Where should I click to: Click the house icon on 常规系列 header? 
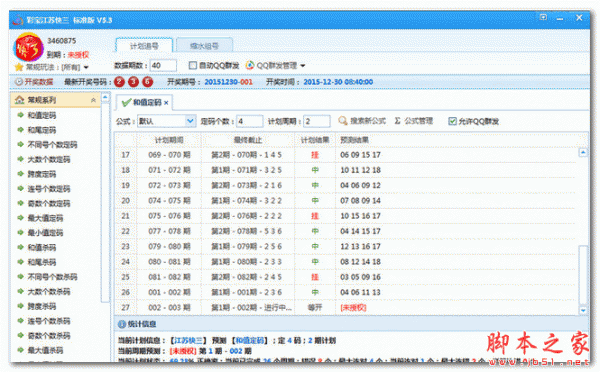pyautogui.click(x=19, y=100)
